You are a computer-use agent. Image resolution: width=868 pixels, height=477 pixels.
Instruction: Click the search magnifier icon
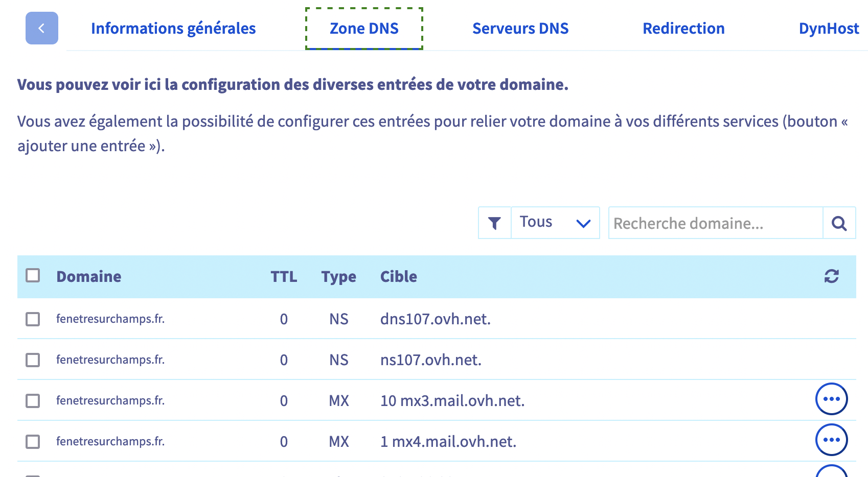[839, 223]
